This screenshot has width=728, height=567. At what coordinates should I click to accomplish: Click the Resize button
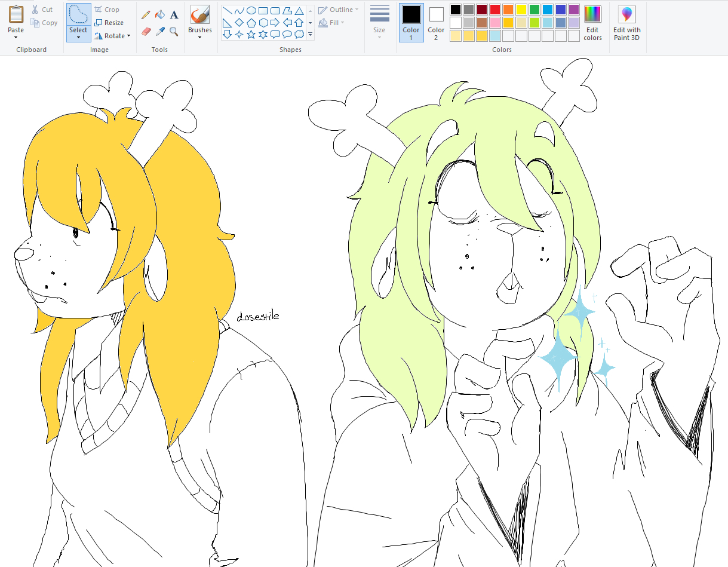click(109, 23)
